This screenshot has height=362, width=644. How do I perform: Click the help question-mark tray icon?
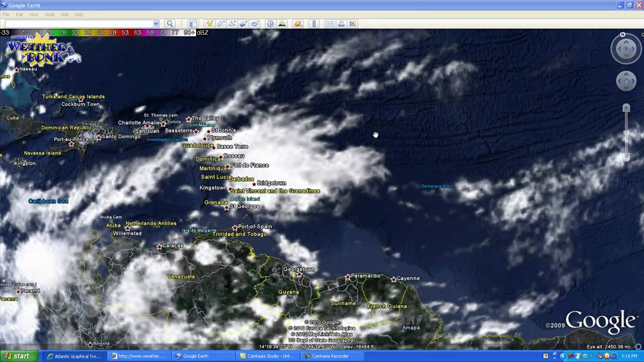[x=546, y=356]
